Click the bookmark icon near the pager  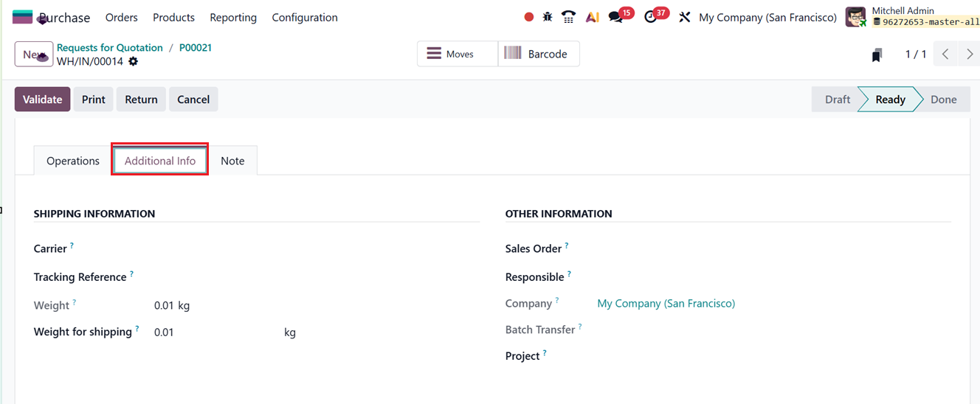click(877, 55)
